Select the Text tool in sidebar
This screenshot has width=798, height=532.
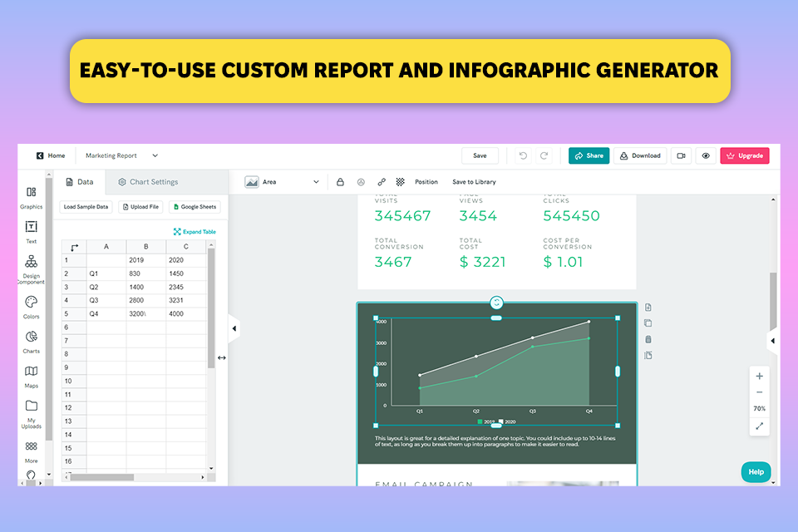pyautogui.click(x=31, y=232)
